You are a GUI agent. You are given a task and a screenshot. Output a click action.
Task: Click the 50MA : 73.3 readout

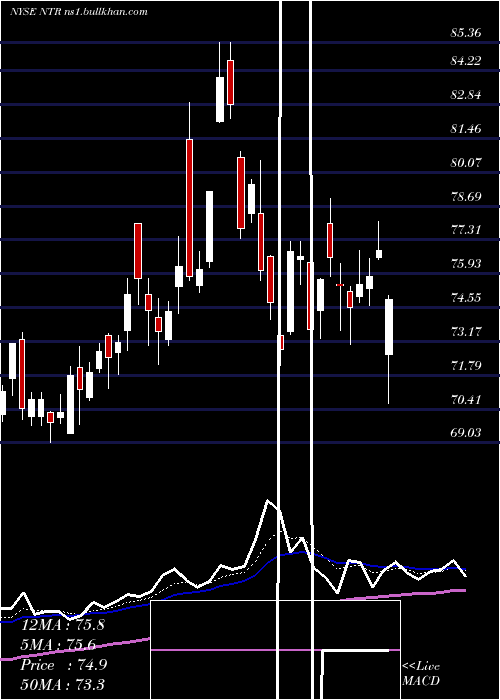pos(63,684)
